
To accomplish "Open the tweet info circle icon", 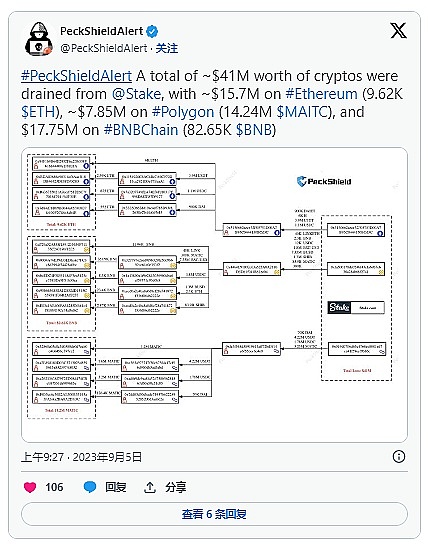I will point(399,456).
